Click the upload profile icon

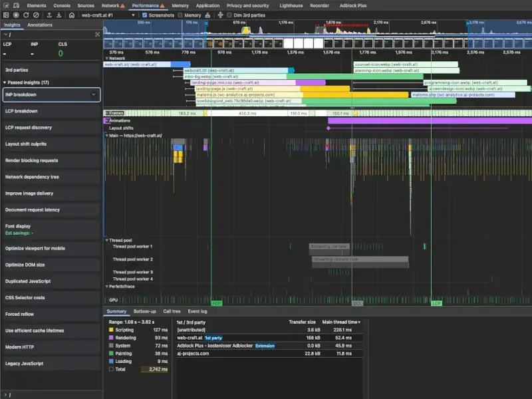tap(49, 15)
